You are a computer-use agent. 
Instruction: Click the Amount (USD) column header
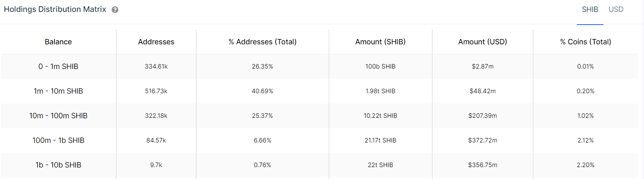[482, 42]
